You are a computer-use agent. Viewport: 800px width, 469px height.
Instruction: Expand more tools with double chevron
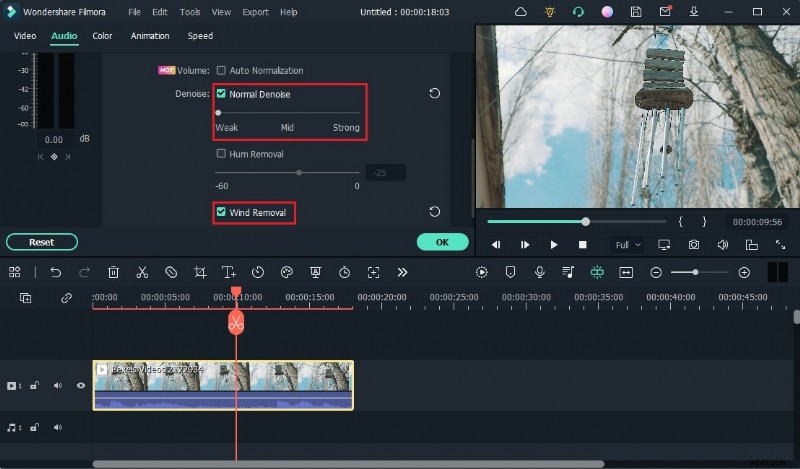[402, 272]
